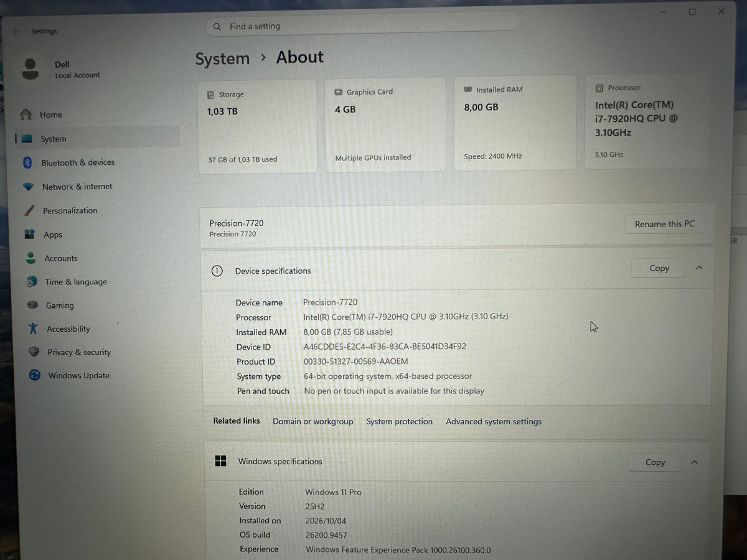
Task: Go to Privacy & security settings
Action: coord(79,352)
